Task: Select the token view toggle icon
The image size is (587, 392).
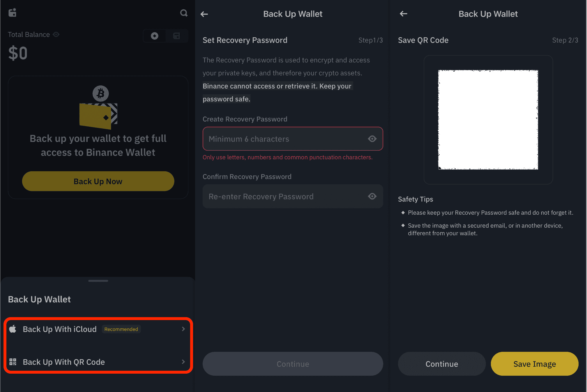Action: [x=154, y=36]
